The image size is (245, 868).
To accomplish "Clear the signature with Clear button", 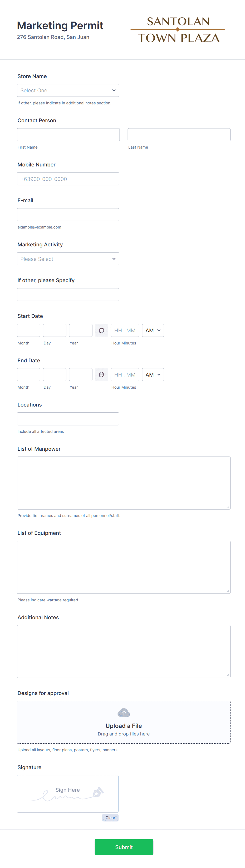I will coord(110,818).
